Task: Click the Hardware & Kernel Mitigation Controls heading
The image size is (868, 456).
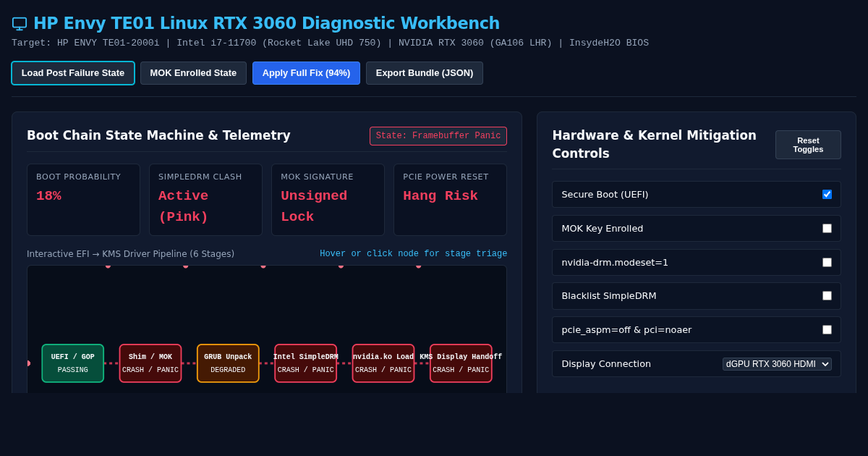Action: tap(655, 144)
